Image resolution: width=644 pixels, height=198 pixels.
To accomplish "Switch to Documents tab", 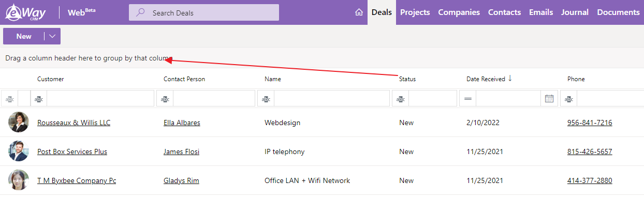I will click(618, 12).
